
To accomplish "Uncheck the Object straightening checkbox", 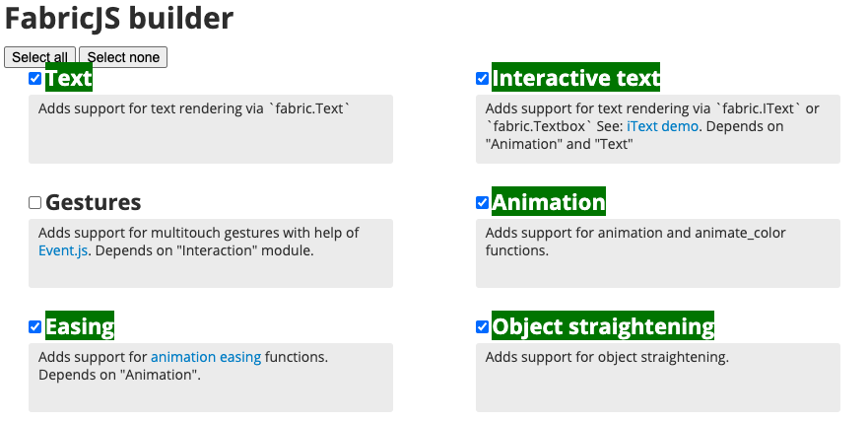I will pyautogui.click(x=483, y=327).
